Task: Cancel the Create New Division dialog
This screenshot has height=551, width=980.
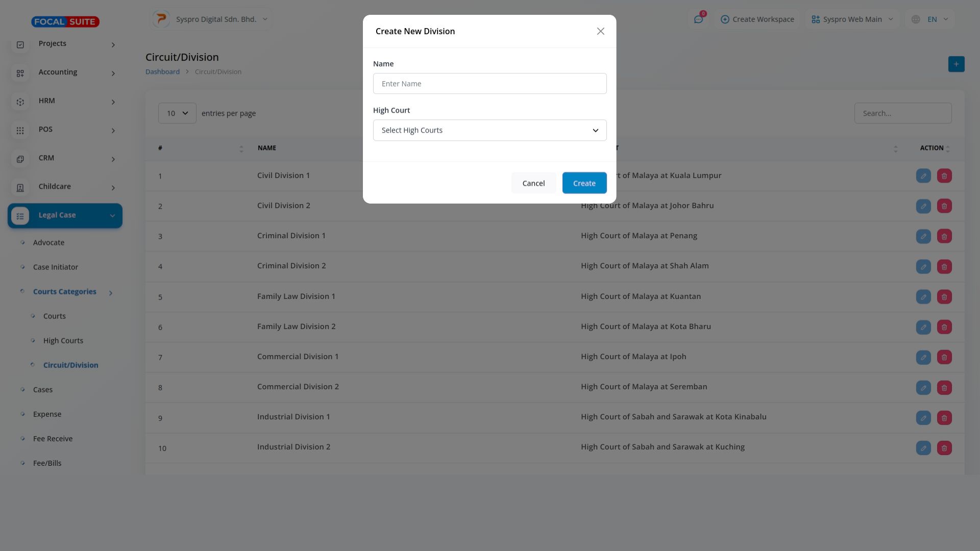Action: (x=533, y=183)
